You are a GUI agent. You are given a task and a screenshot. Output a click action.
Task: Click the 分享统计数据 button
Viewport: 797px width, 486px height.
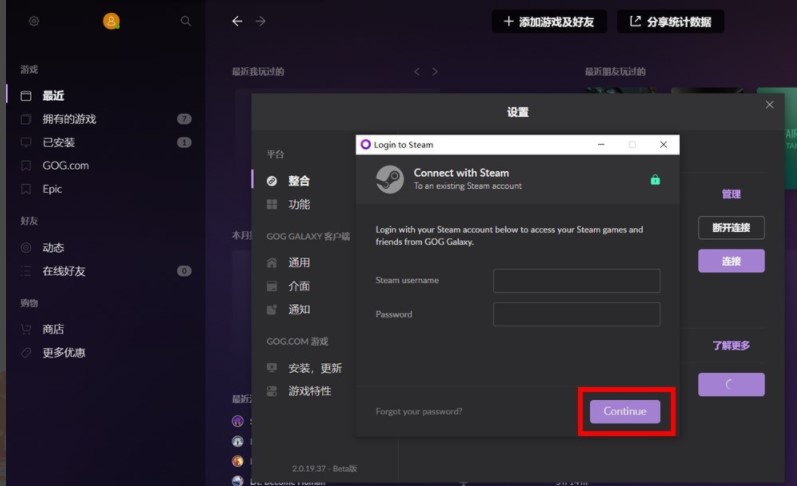click(x=670, y=21)
